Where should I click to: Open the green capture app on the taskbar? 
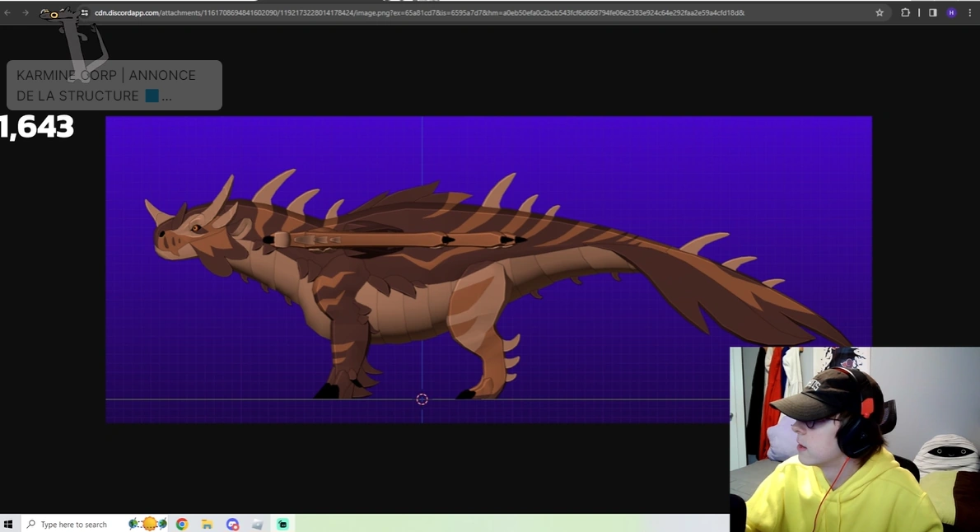pos(283,524)
